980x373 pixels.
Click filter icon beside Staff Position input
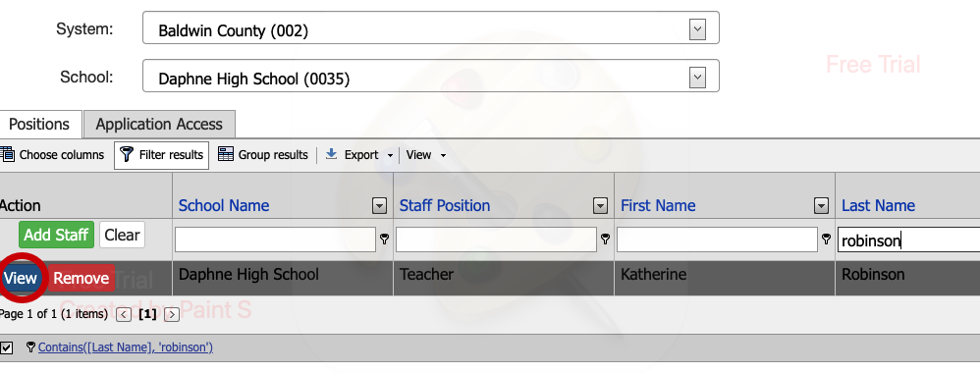(x=605, y=239)
